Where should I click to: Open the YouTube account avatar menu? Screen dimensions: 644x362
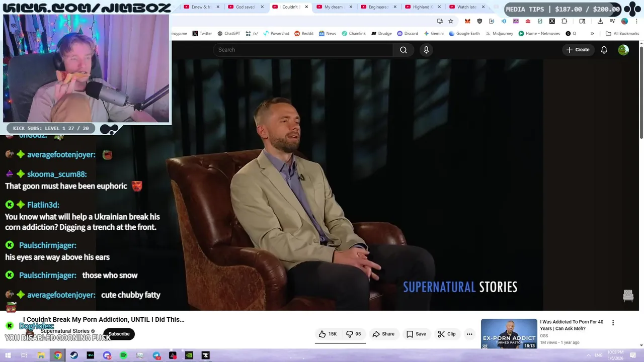click(623, 50)
